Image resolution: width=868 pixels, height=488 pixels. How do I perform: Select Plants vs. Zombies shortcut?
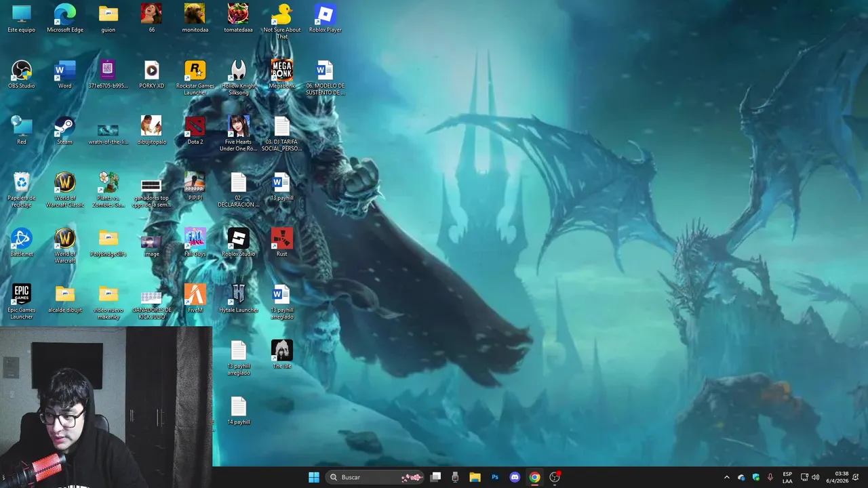tap(108, 190)
